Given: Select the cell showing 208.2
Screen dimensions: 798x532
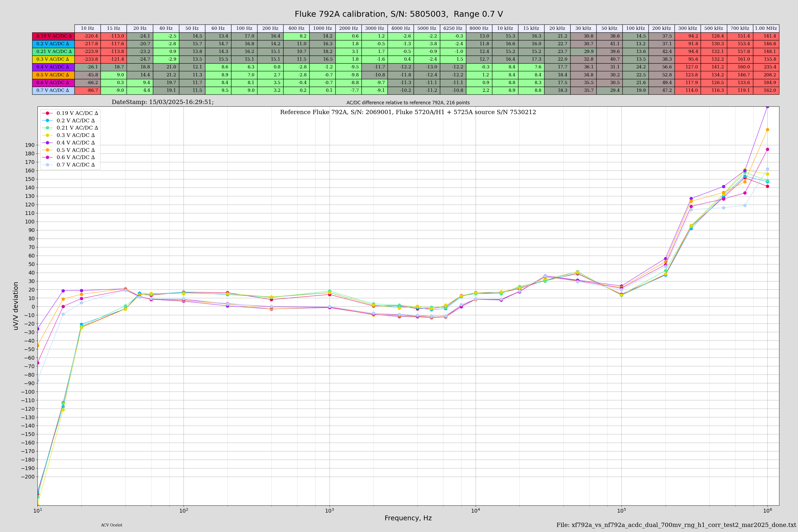Looking at the screenshot, I should click(766, 75).
